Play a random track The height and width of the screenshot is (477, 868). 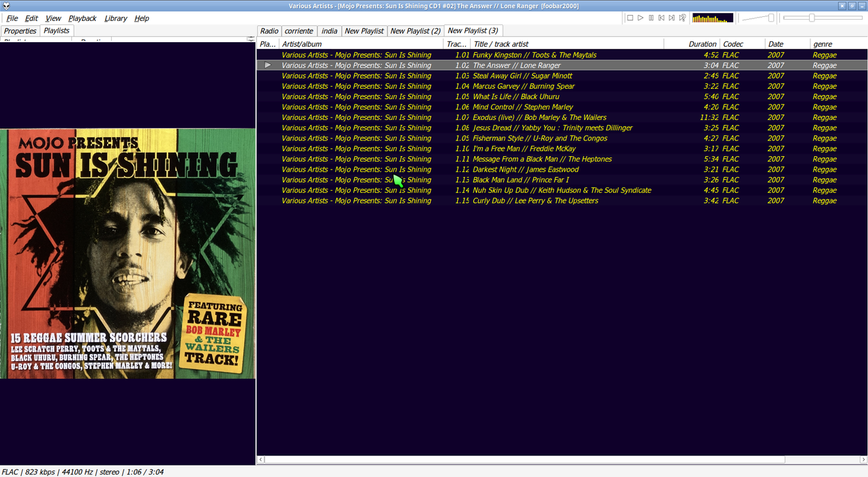pos(682,18)
